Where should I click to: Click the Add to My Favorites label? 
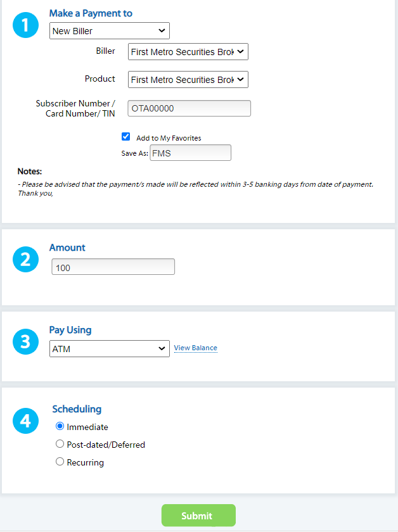[169, 138]
